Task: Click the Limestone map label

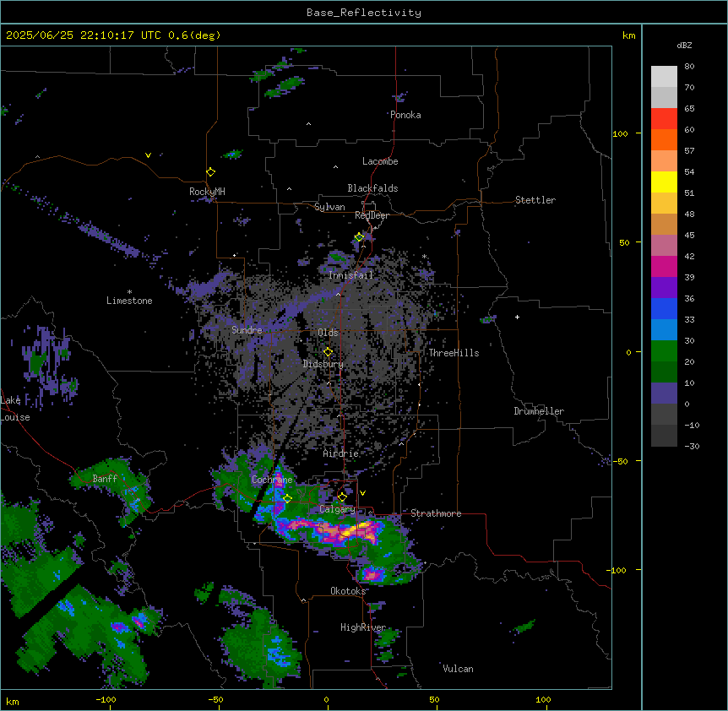Action: pyautogui.click(x=129, y=301)
